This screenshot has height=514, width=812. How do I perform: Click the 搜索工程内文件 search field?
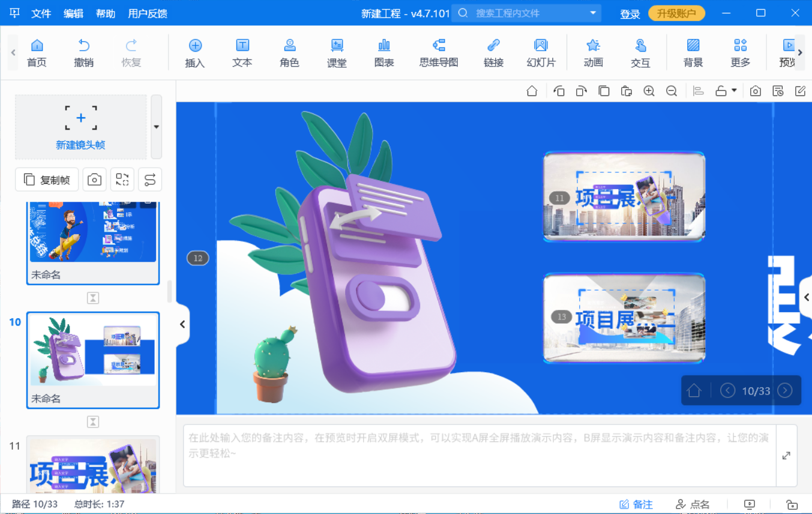coord(526,13)
